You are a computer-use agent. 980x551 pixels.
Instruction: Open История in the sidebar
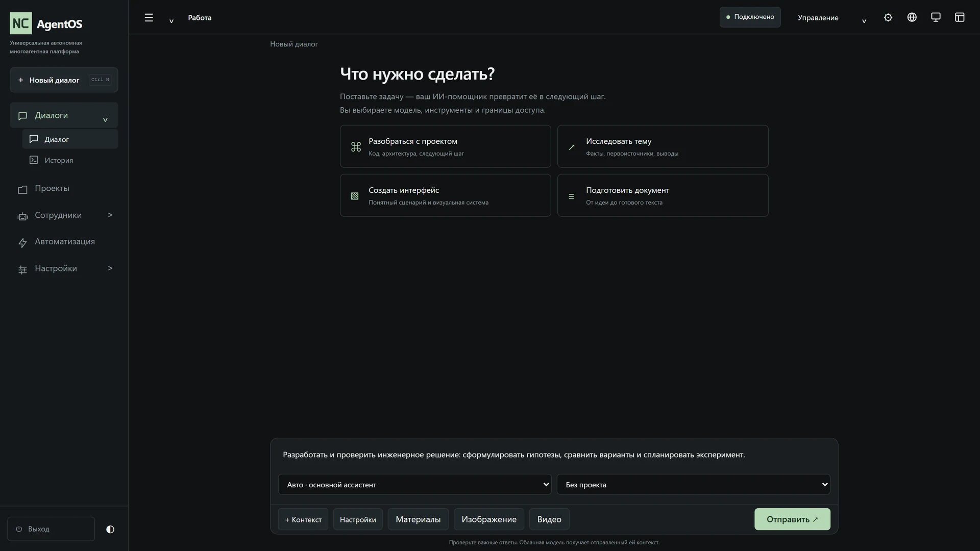pos(70,160)
